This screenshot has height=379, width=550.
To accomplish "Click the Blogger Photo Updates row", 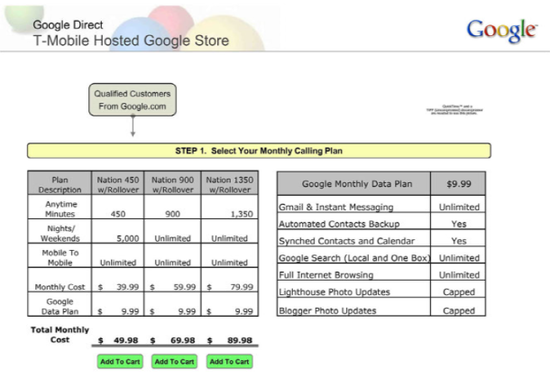I will pyautogui.click(x=381, y=307).
